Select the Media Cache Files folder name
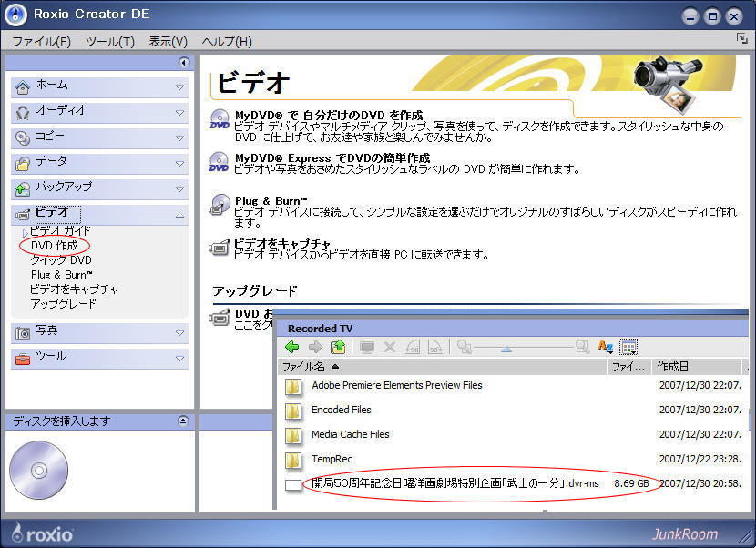The width and height of the screenshot is (756, 548). [x=351, y=434]
